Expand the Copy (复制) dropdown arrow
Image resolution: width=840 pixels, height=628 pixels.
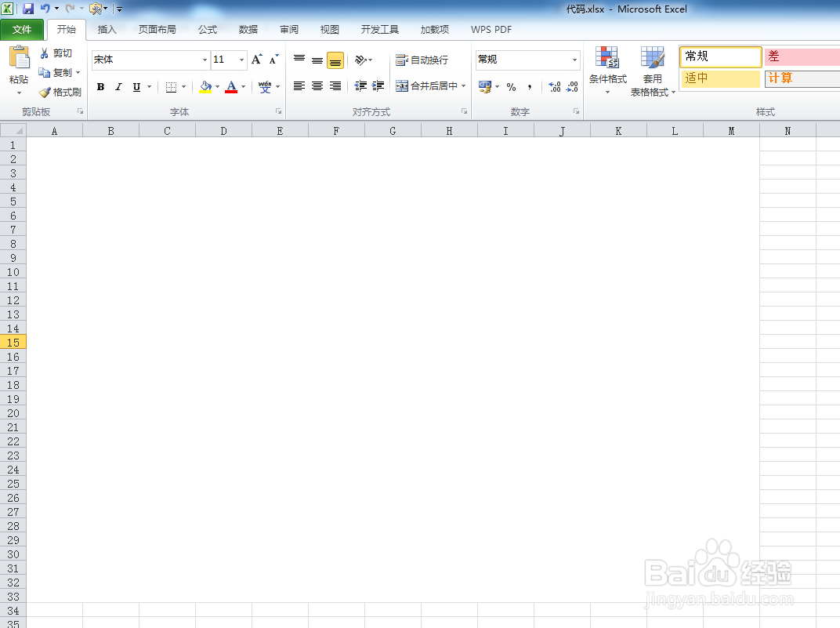(78, 72)
